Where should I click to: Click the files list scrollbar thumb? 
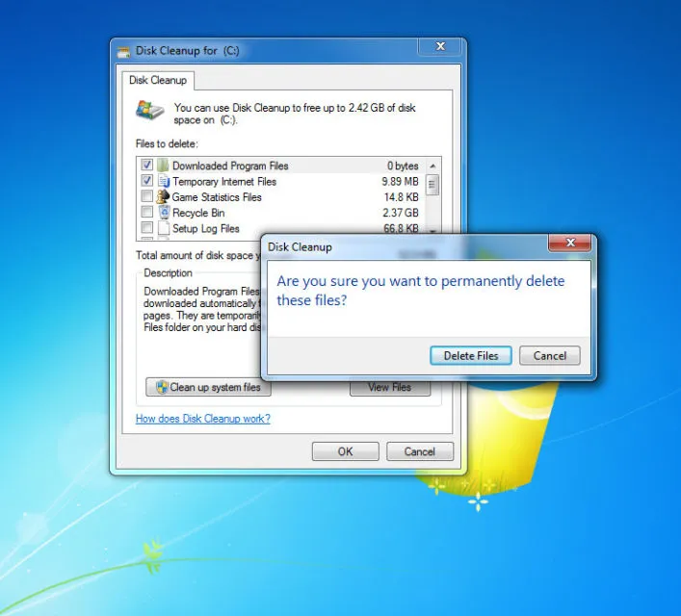[432, 185]
